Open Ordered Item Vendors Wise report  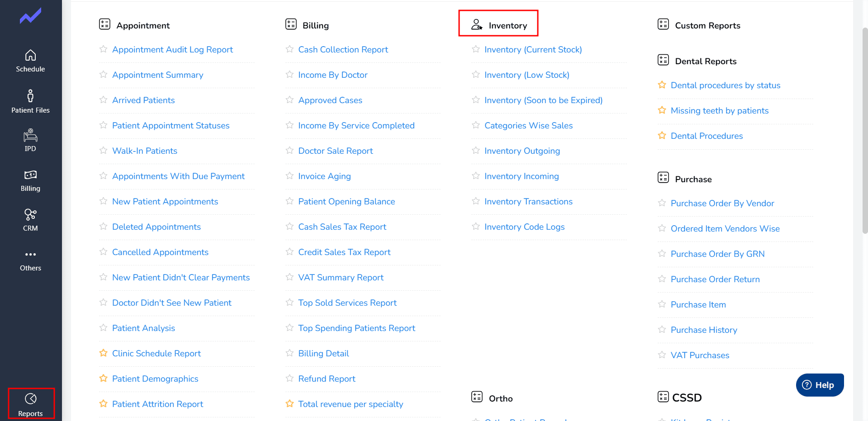[725, 228]
